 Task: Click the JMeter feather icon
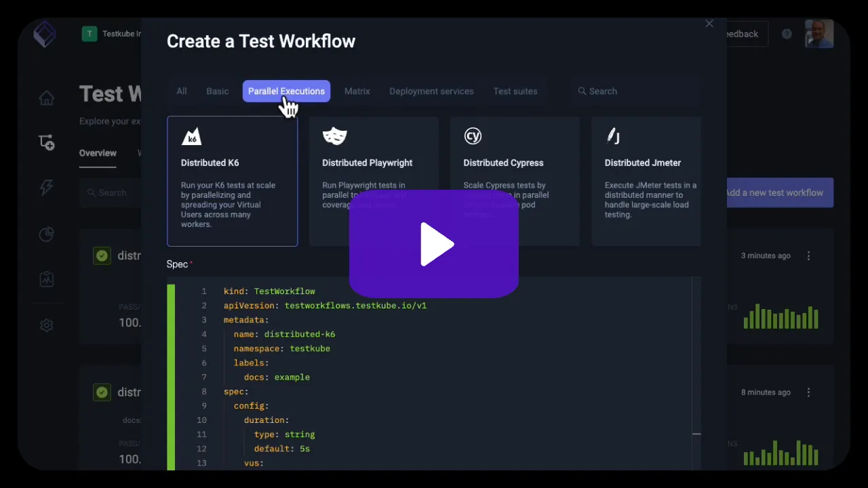tap(612, 136)
